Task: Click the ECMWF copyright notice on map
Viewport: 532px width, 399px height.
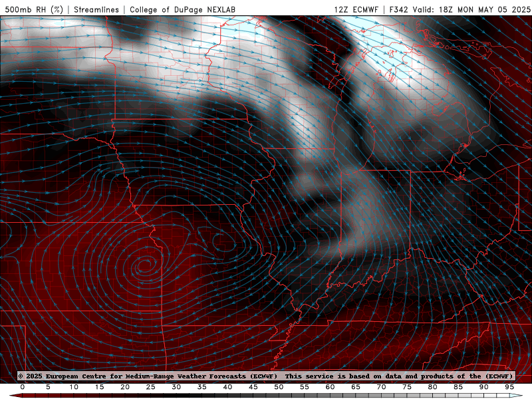Action: 265,376
